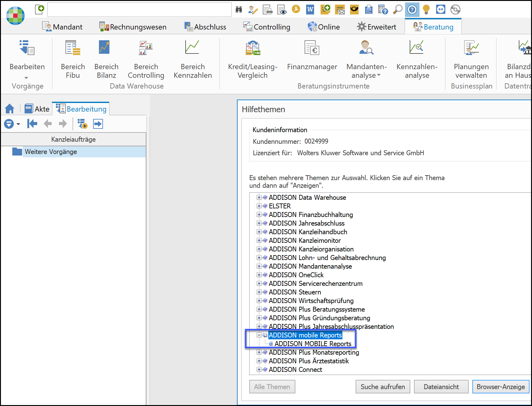Click the print document icon
Screen dimensions: 532x406
coord(268,10)
